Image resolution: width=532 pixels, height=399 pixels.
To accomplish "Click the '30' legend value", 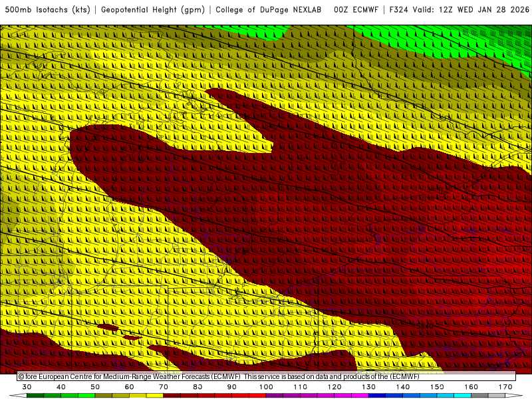I will 27,387.
